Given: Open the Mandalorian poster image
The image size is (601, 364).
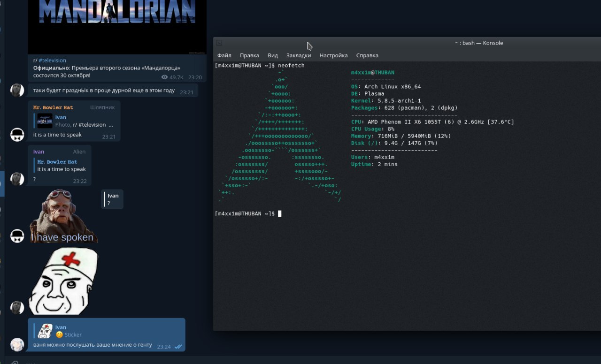Looking at the screenshot, I should 117,27.
